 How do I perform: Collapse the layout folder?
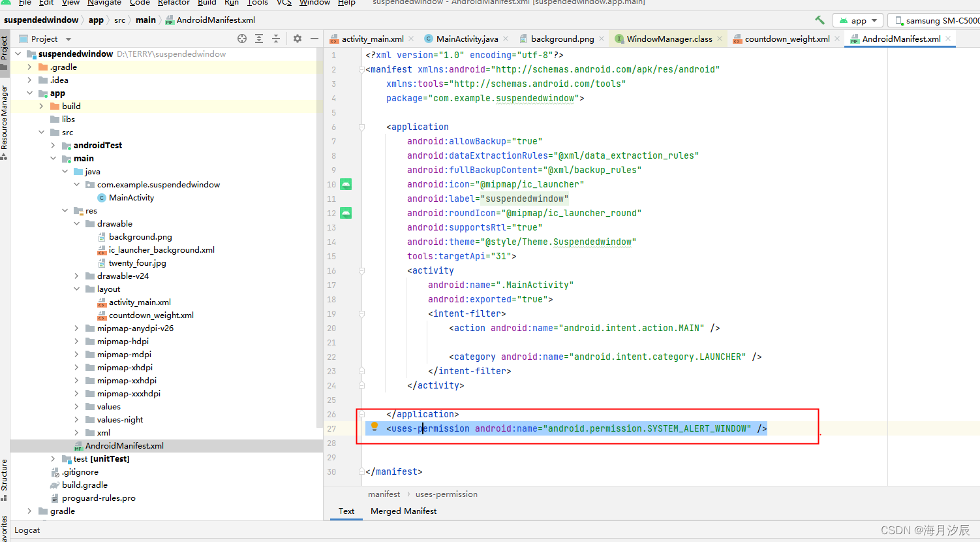pyautogui.click(x=76, y=289)
